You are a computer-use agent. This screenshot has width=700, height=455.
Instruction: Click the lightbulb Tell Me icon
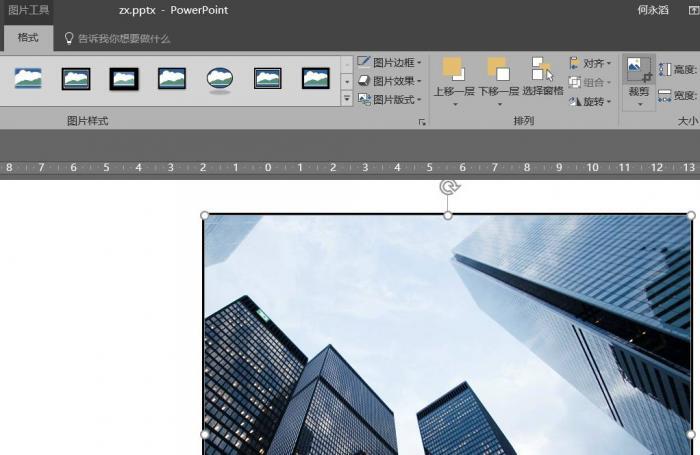tap(68, 38)
